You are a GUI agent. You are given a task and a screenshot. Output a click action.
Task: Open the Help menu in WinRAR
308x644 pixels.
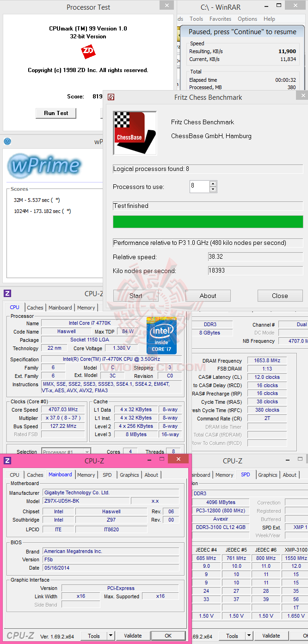[269, 19]
